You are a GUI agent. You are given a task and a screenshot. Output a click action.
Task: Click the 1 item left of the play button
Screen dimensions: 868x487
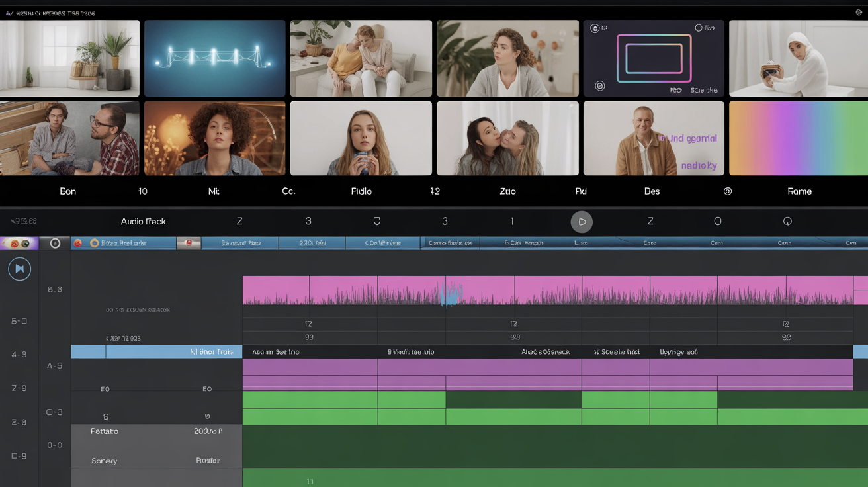[x=512, y=222]
